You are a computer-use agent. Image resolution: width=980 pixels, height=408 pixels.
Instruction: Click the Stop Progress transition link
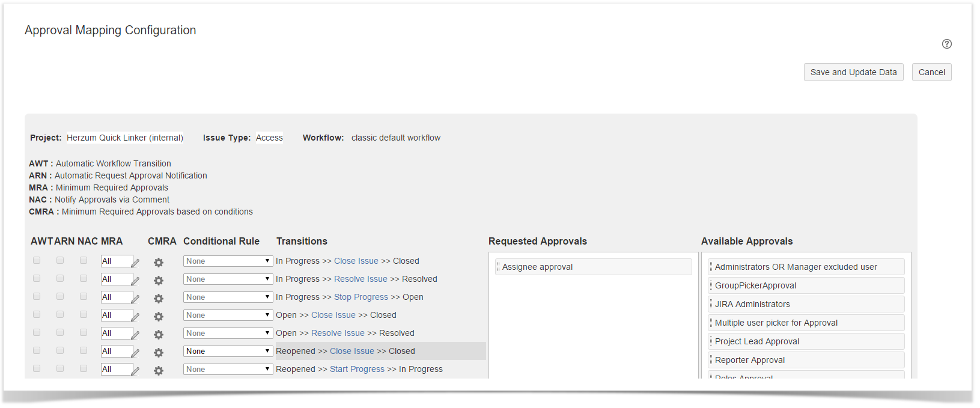361,297
